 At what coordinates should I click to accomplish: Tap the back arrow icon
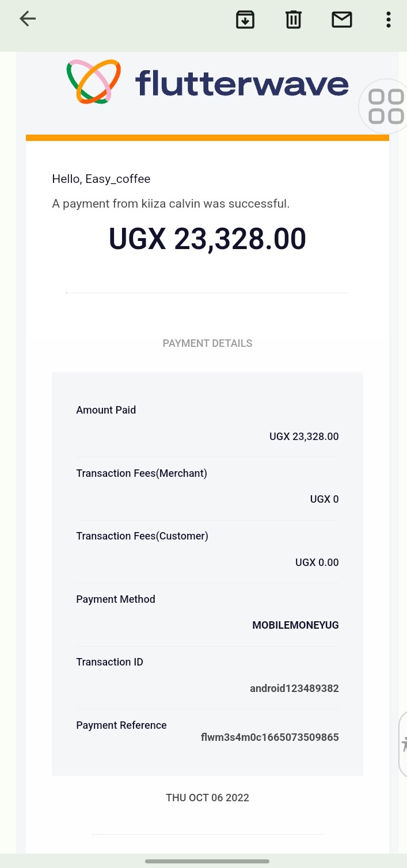pos(28,19)
